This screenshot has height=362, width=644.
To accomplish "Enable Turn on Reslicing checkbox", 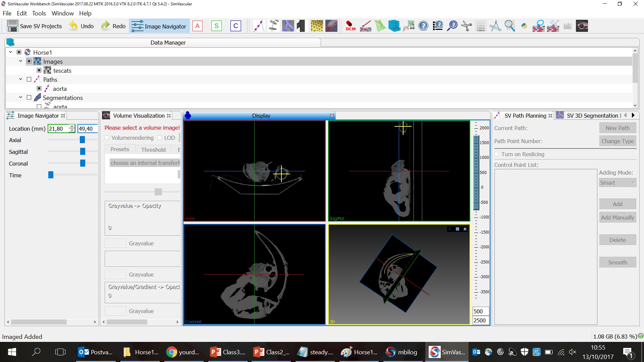I will (497, 154).
